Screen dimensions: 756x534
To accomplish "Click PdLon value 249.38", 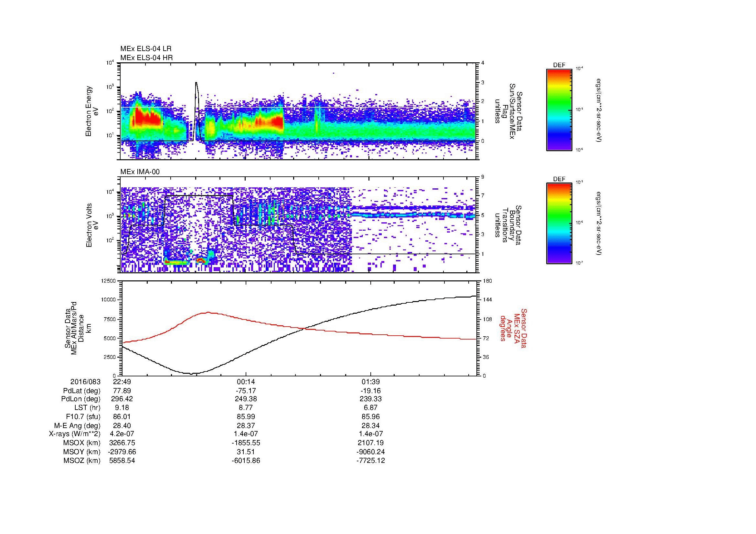I will coord(246,399).
